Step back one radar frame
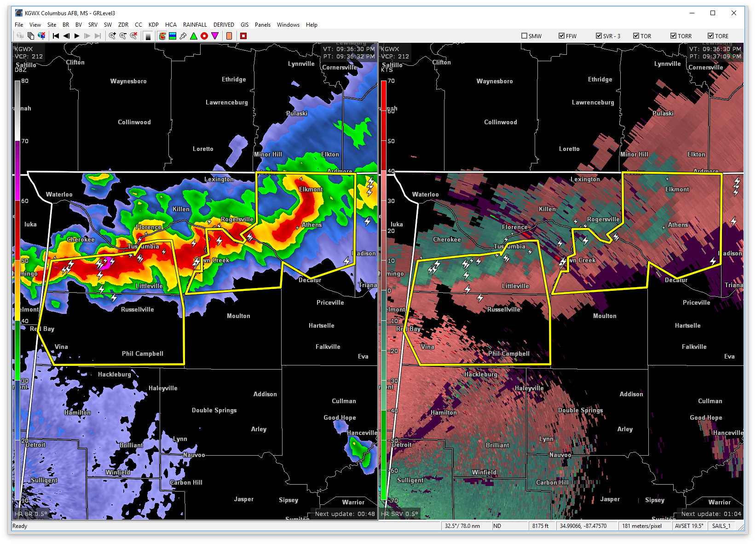 (x=66, y=36)
